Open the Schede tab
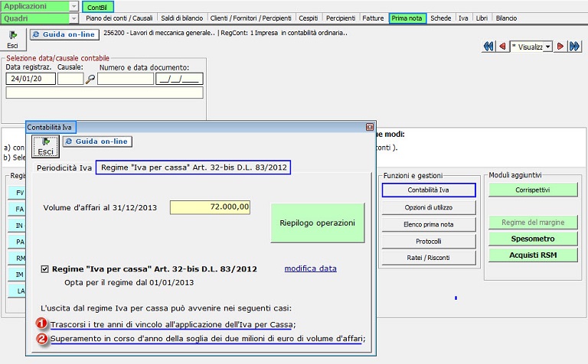 pyautogui.click(x=441, y=18)
